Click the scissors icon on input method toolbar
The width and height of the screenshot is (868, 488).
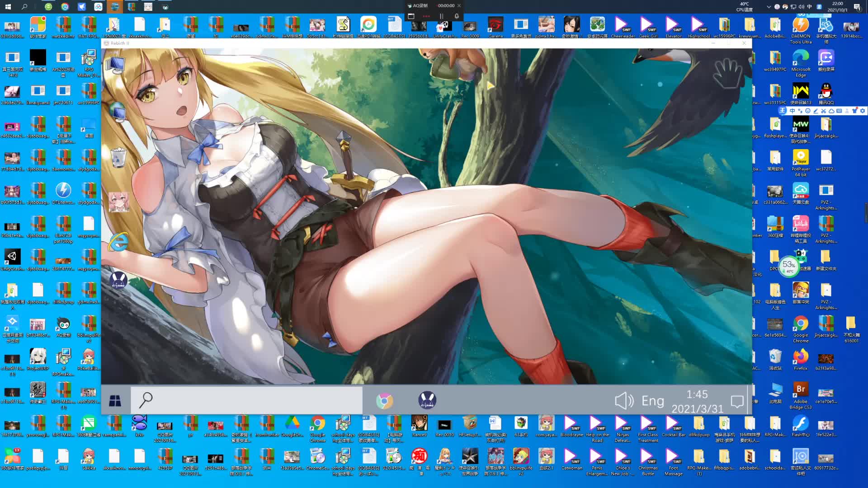pyautogui.click(x=823, y=111)
